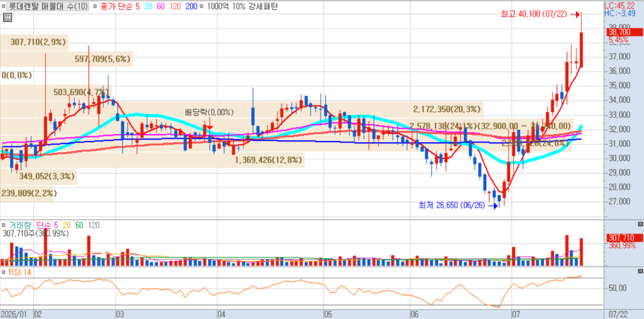Click the 0(0,0%) volume profile label
This screenshot has width=644, height=319.
click(x=17, y=75)
